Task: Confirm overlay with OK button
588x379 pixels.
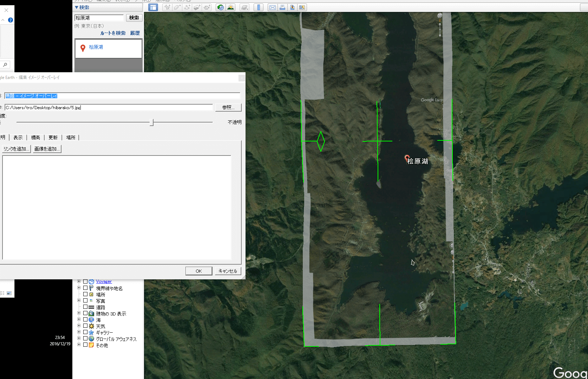Action: (x=199, y=271)
